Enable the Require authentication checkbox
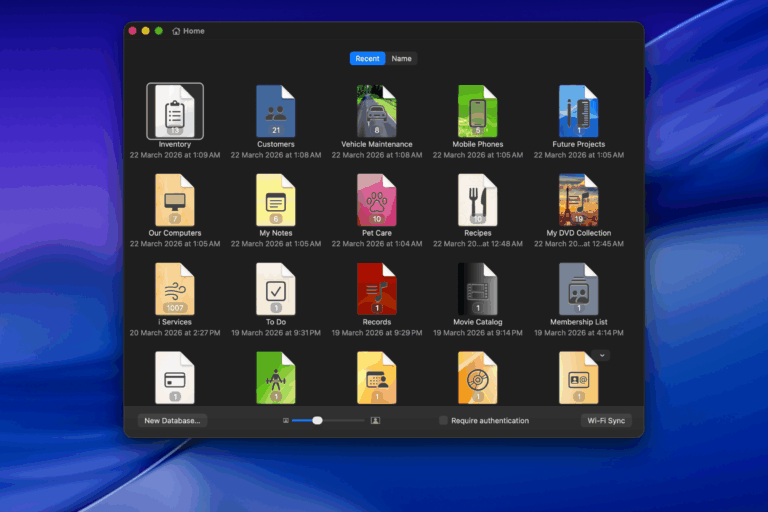The image size is (768, 512). click(444, 421)
